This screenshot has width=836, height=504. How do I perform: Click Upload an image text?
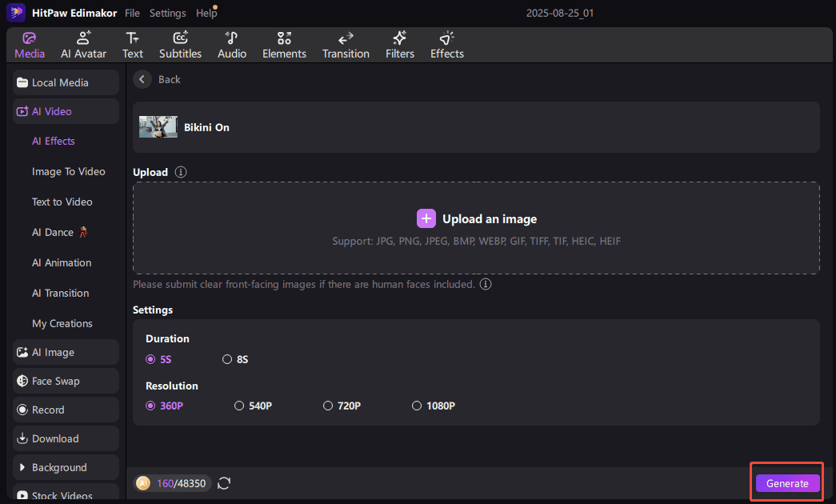point(490,219)
